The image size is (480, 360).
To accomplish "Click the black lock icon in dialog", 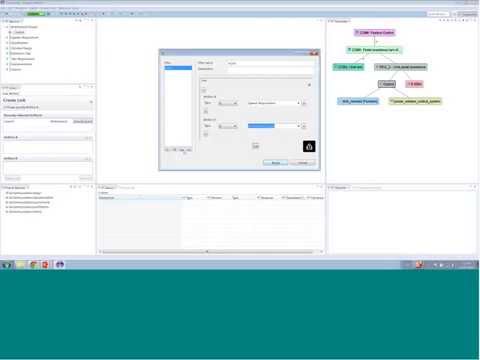I will (309, 146).
